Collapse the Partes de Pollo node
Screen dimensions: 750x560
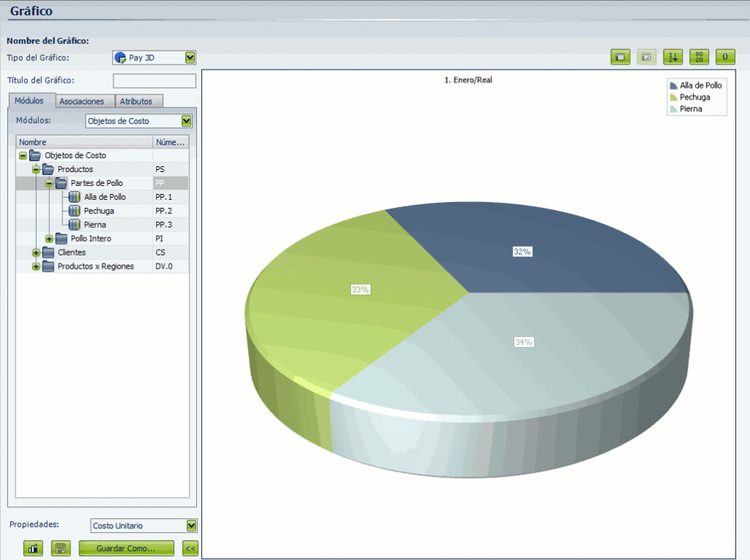coord(49,183)
